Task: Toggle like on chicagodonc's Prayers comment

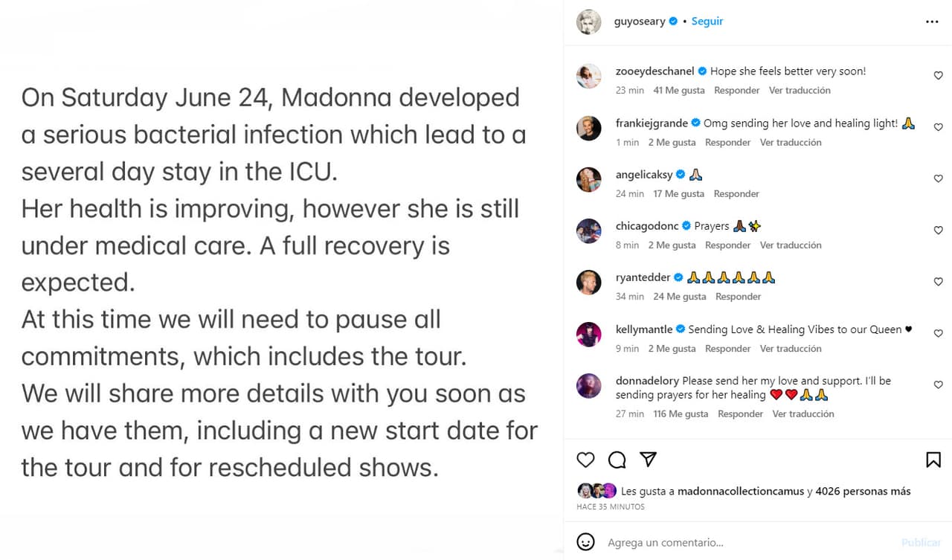Action: [938, 231]
